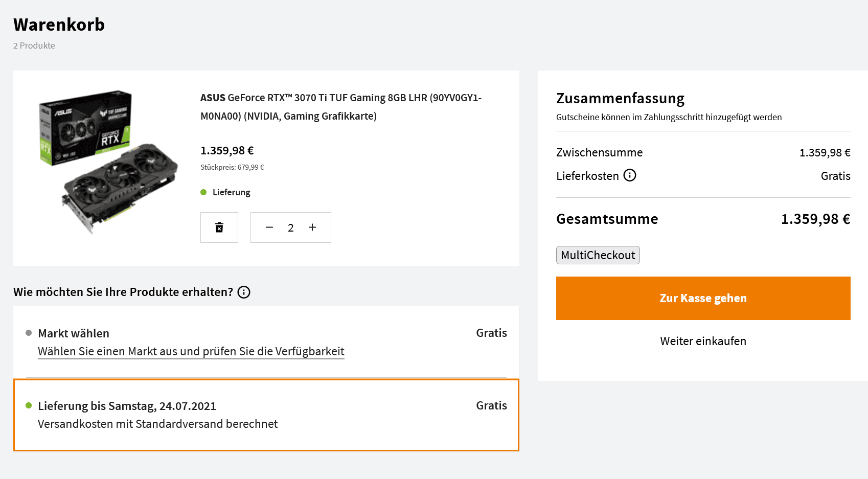Follow the Weiter einkaufen link
The height and width of the screenshot is (479, 868).
[x=703, y=341]
